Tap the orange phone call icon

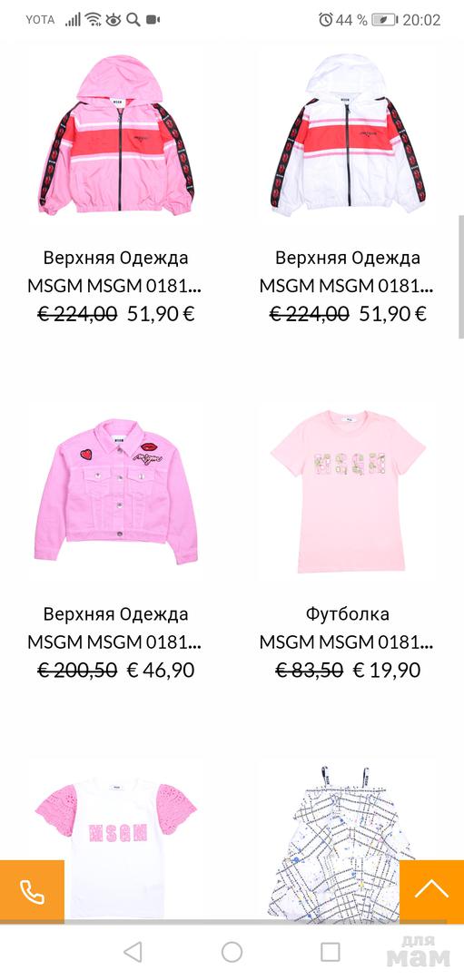tap(32, 891)
